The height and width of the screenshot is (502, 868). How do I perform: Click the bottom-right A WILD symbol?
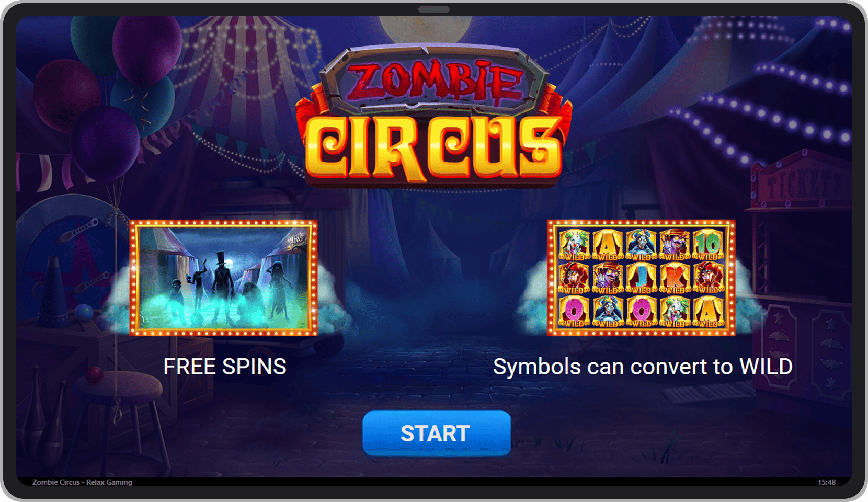click(707, 311)
